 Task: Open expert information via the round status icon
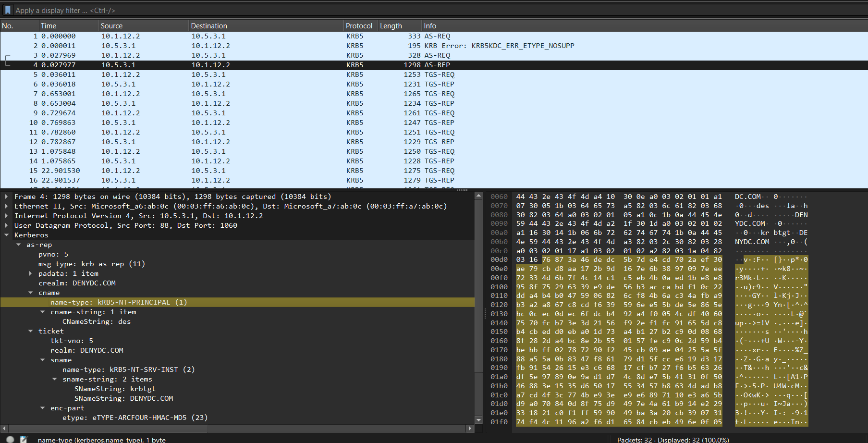click(x=10, y=439)
